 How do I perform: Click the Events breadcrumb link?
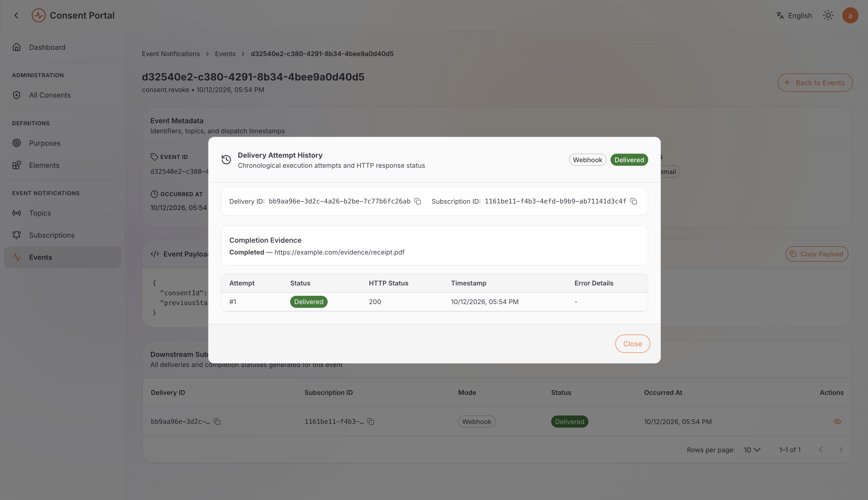click(x=225, y=54)
